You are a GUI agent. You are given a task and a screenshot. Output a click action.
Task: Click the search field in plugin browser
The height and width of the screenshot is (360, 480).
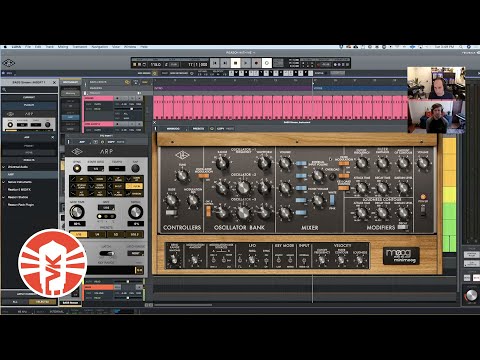coord(29,90)
